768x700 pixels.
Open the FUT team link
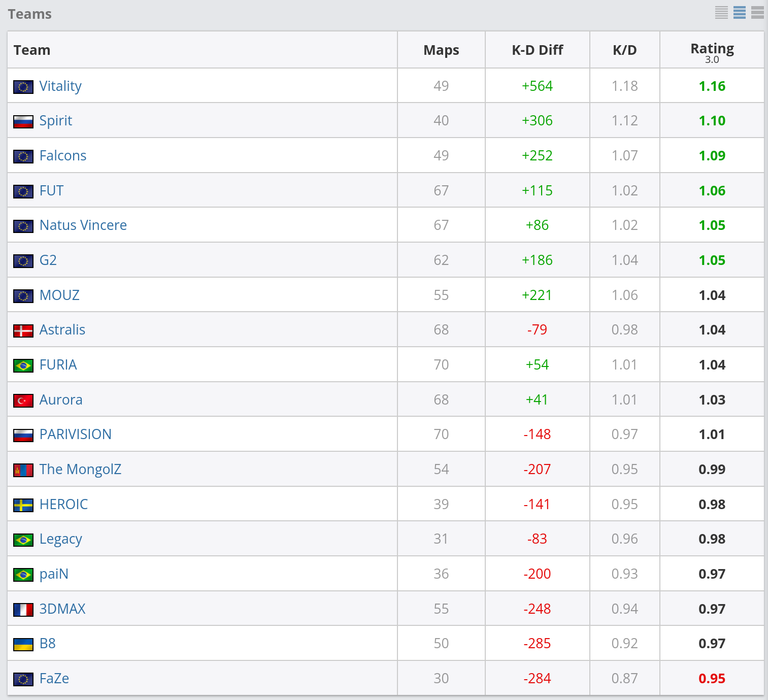tap(52, 190)
